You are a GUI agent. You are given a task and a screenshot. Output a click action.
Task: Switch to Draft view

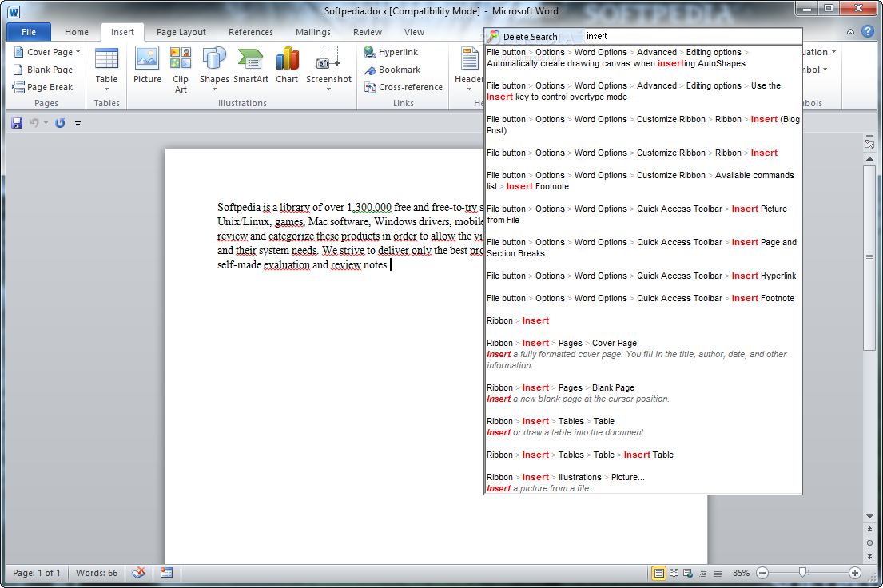(718, 573)
